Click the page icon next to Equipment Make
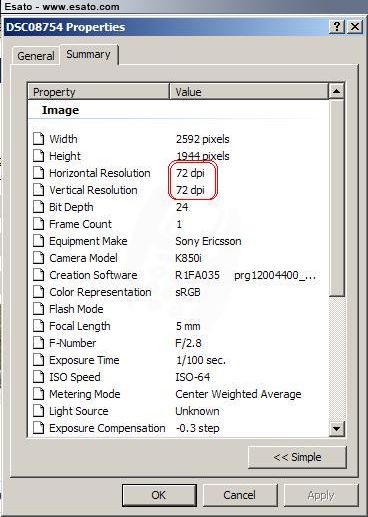 tap(39, 241)
